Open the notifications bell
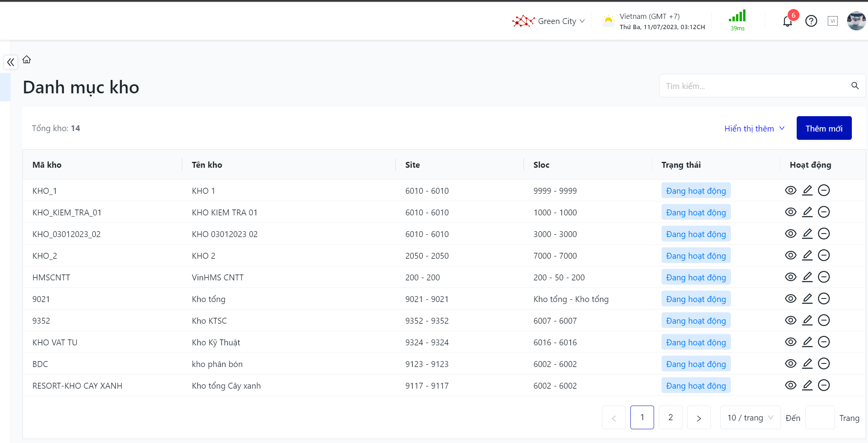This screenshot has width=868, height=443. tap(787, 21)
